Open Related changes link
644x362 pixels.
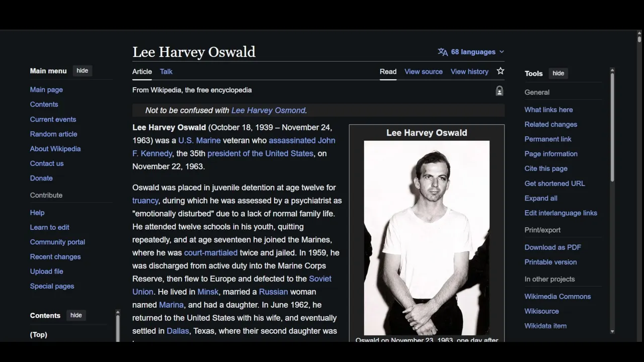coord(551,124)
